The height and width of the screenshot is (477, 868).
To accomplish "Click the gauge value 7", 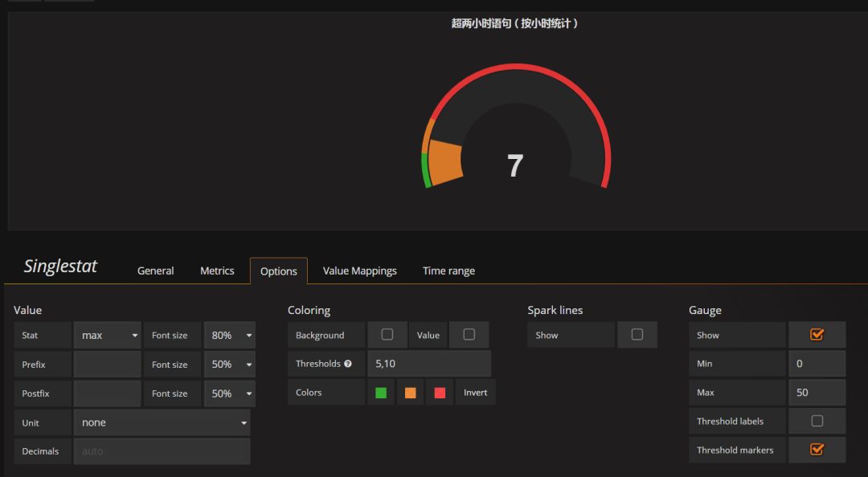I will 515,165.
